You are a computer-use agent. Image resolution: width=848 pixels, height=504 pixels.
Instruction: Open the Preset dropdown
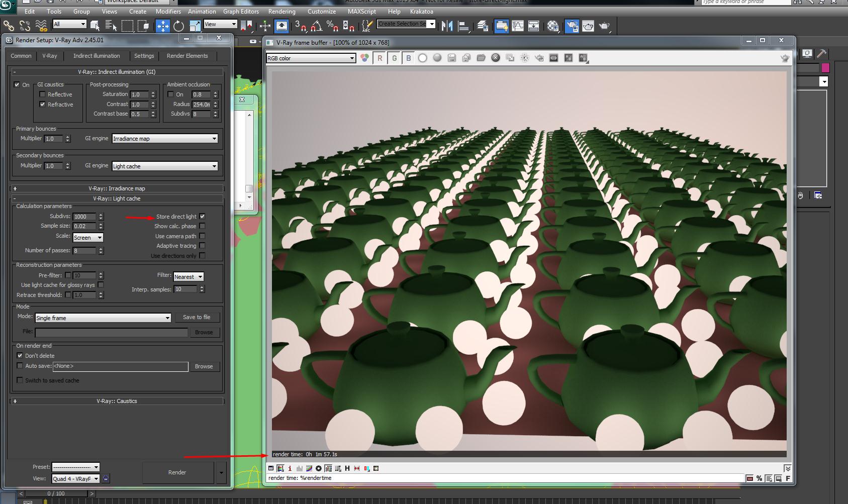[x=75, y=467]
